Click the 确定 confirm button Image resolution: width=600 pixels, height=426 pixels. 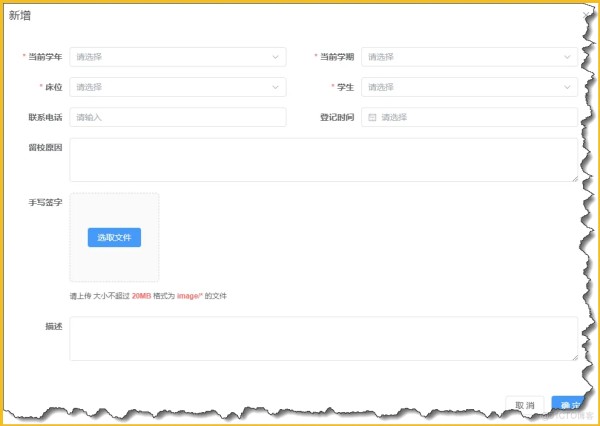568,406
